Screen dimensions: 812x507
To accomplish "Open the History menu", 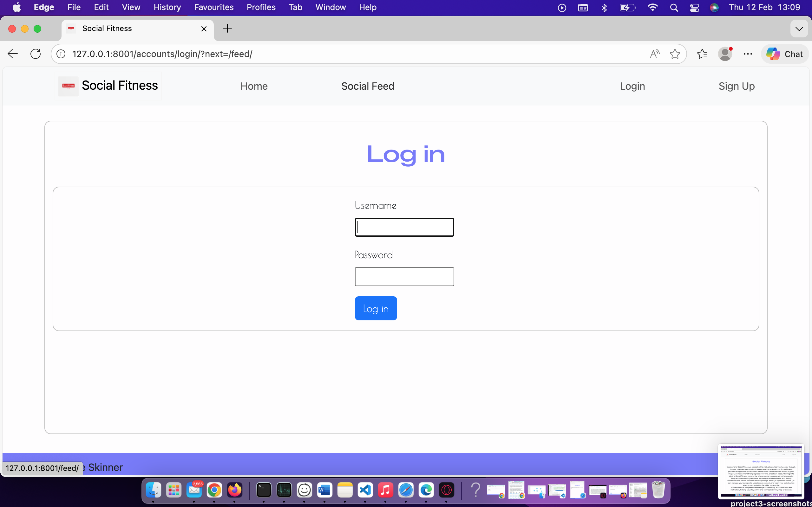I will [x=167, y=7].
